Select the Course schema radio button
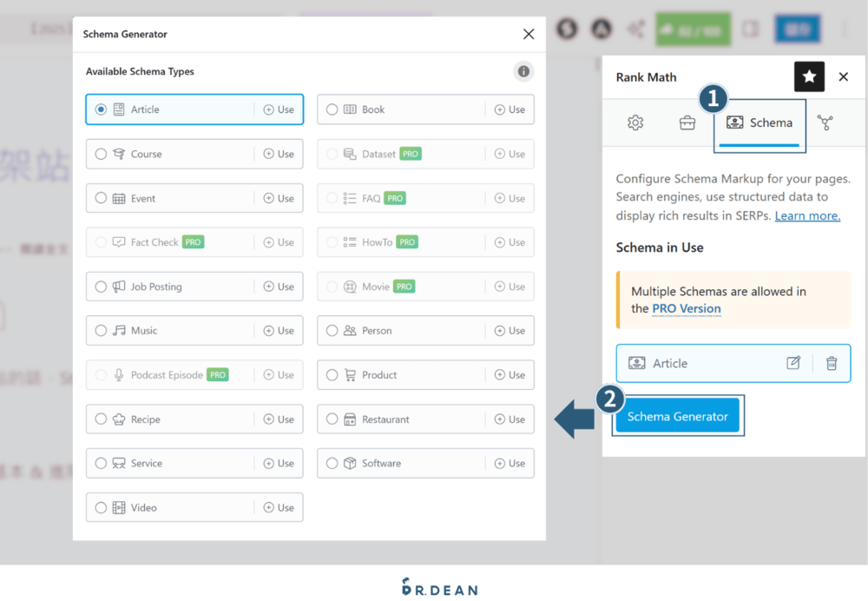The image size is (868, 601). pos(102,154)
